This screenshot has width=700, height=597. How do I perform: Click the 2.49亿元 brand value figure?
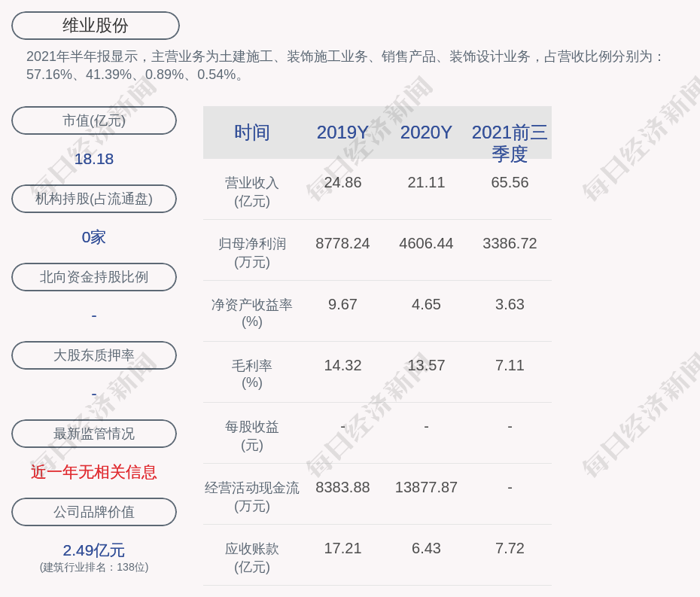coord(94,550)
